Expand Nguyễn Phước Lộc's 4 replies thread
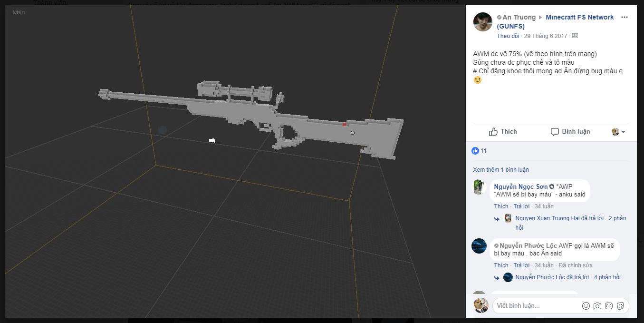Viewport: 644px width, 323px height. click(x=568, y=277)
